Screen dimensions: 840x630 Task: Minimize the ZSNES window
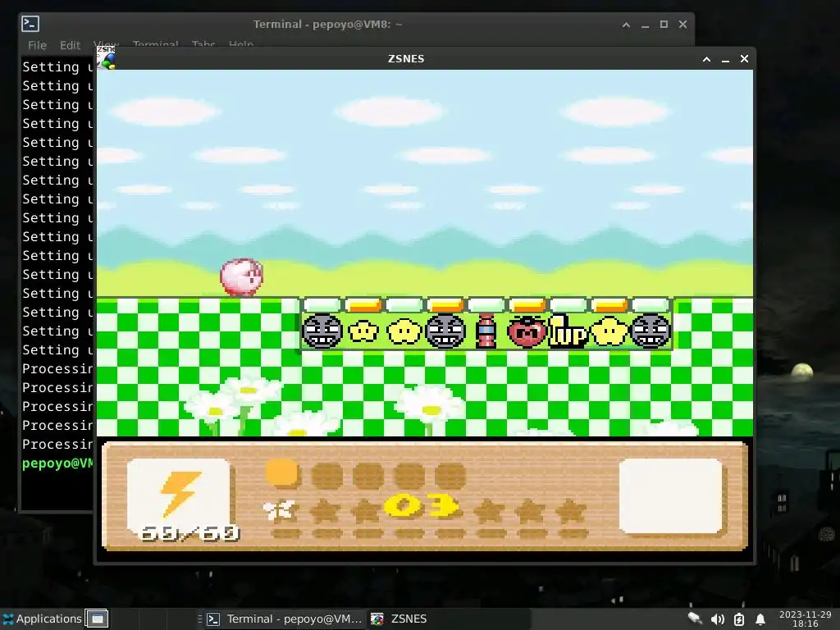(x=725, y=59)
